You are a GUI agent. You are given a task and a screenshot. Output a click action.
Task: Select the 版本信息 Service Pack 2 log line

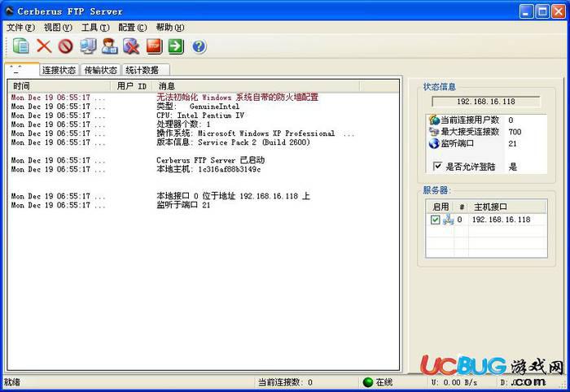click(x=233, y=142)
